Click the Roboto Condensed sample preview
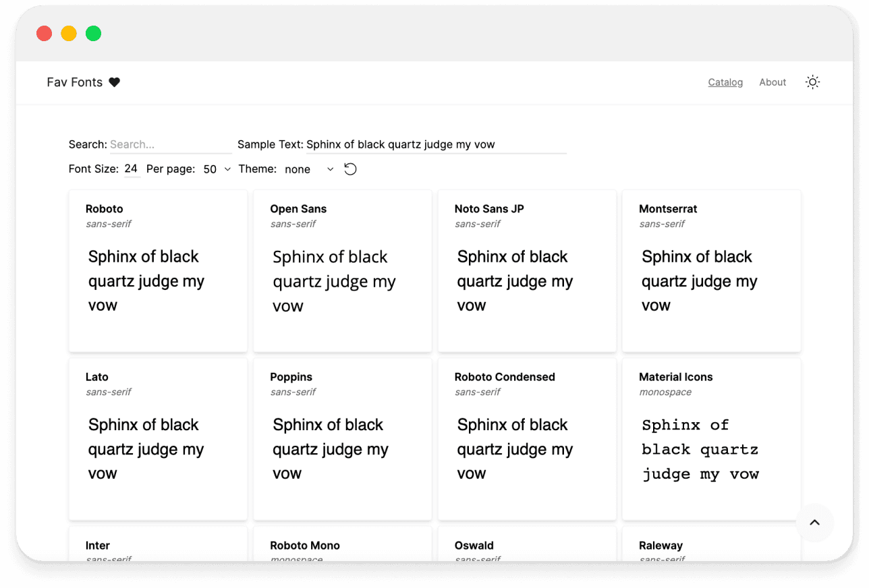The image size is (869, 588). 515,449
